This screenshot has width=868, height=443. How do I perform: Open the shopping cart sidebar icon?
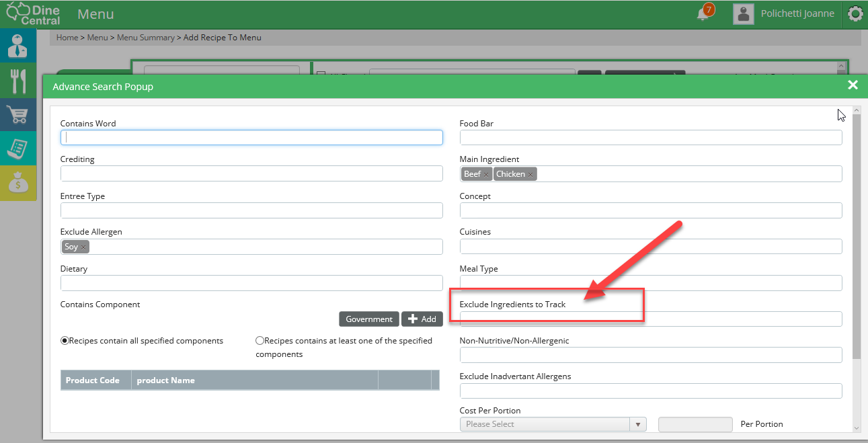click(18, 116)
